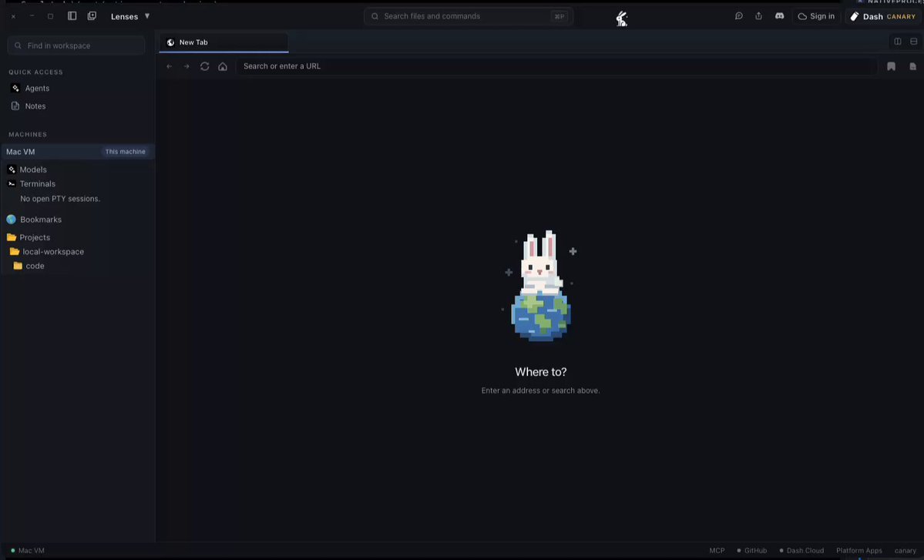Click the MCP status bar item
The width and height of the screenshot is (924, 560).
[x=717, y=551]
